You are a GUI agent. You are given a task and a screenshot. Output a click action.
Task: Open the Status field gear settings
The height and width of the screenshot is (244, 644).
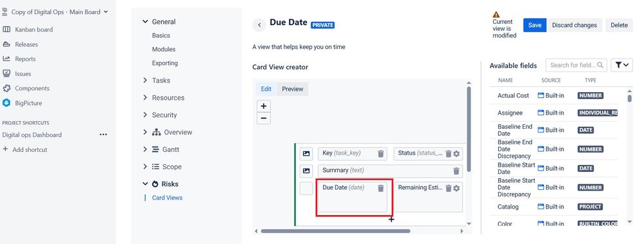tap(456, 153)
